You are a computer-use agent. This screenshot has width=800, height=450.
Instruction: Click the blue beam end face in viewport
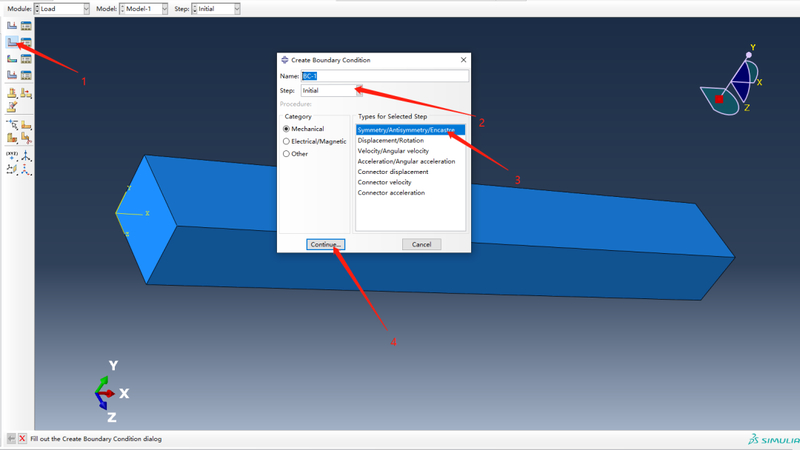tap(145, 219)
